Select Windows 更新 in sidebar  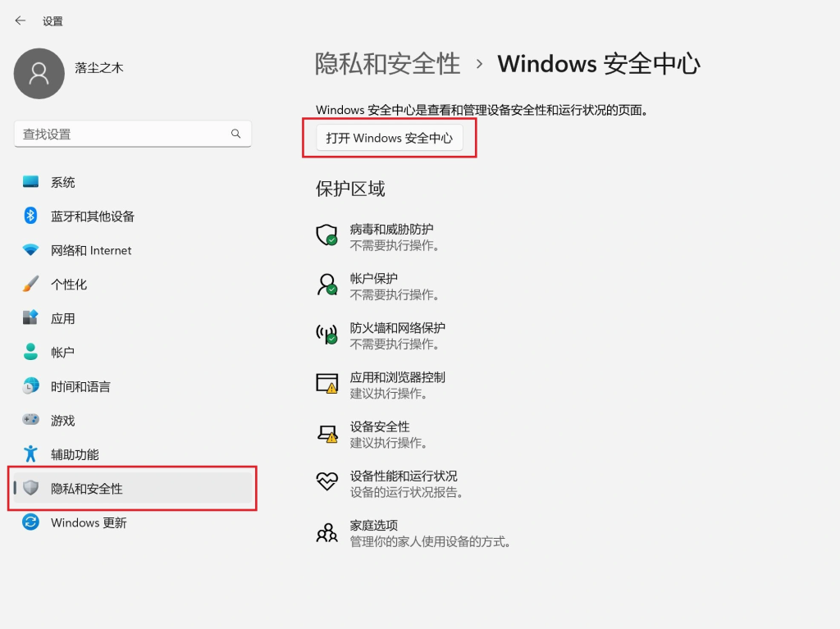(132, 522)
